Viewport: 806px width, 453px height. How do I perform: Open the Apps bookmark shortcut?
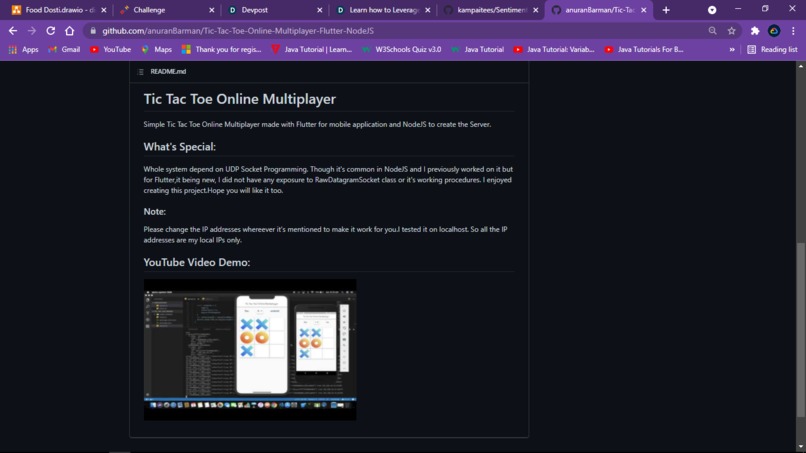click(x=24, y=49)
